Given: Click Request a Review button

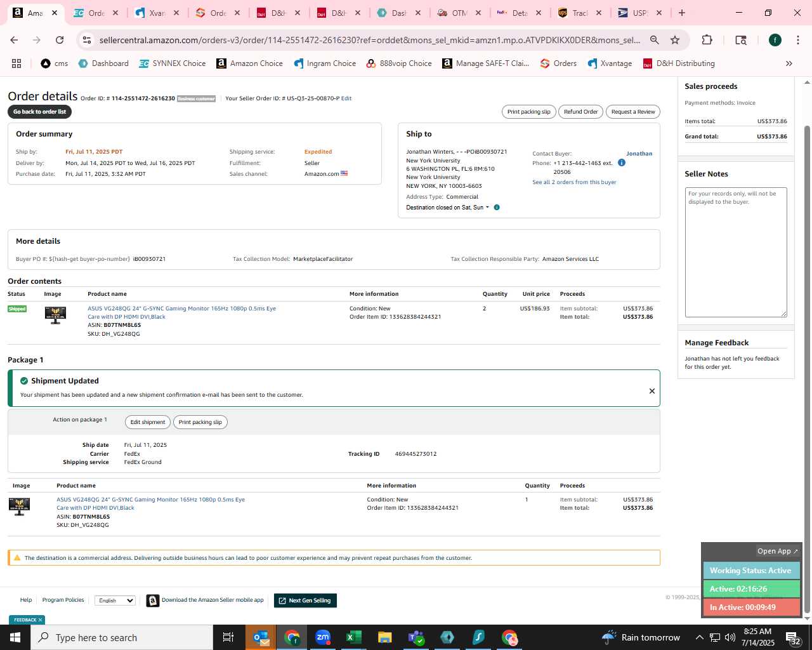Looking at the screenshot, I should click(x=633, y=112).
